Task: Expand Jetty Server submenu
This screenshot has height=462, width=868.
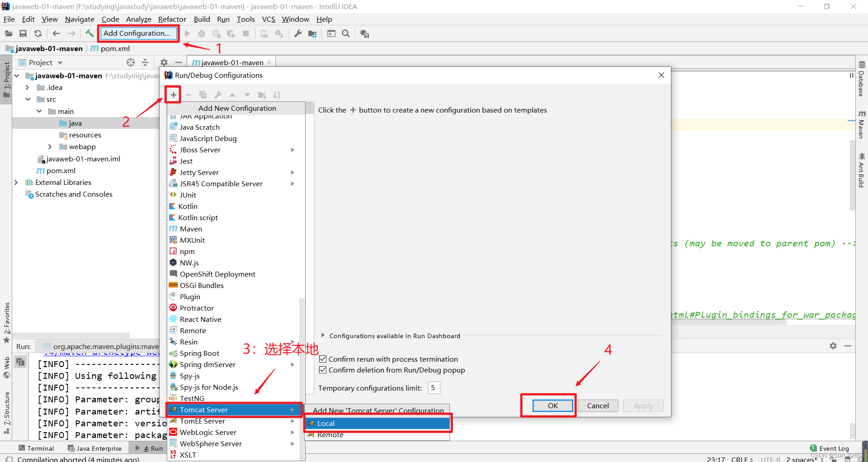Action: tap(292, 172)
